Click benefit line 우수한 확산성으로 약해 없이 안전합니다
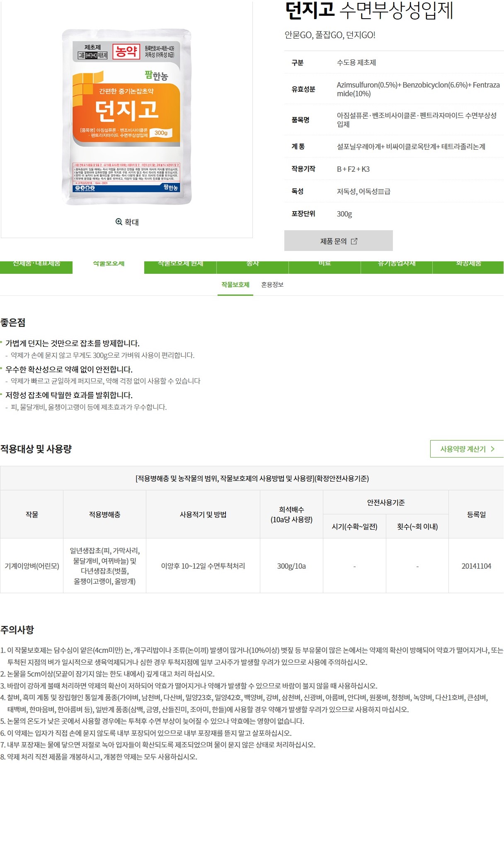Screen dimensions: 504x862 point(69,370)
